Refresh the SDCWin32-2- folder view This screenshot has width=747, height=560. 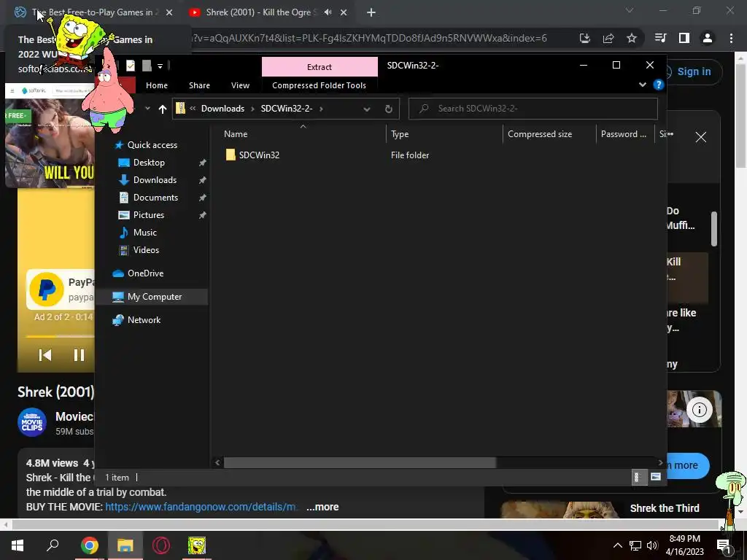[x=388, y=109]
